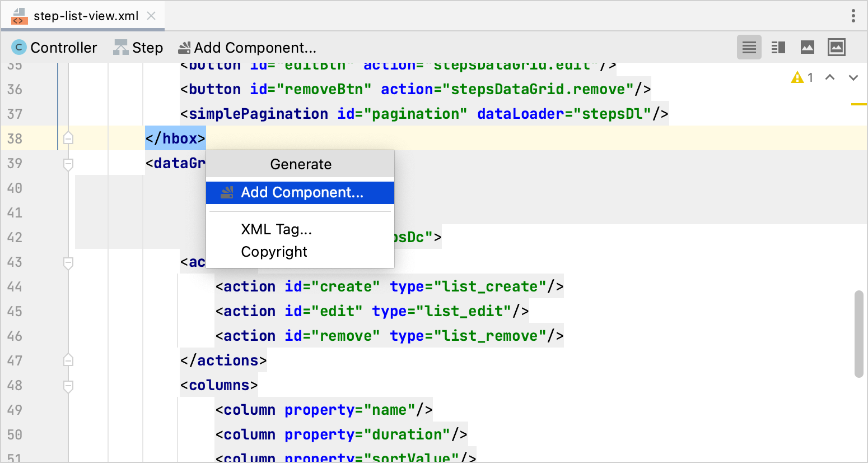Click column property "name" value
Image resolution: width=868 pixels, height=463 pixels.
390,410
